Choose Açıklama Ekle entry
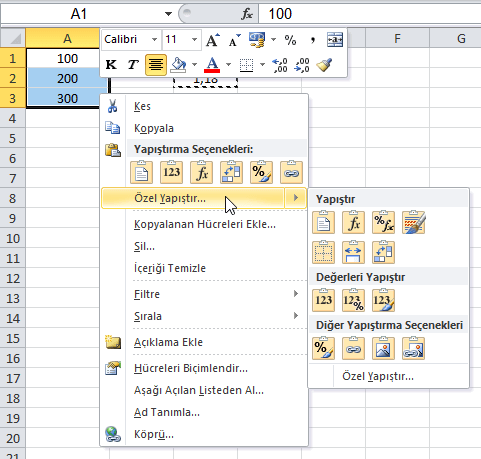 (203, 342)
